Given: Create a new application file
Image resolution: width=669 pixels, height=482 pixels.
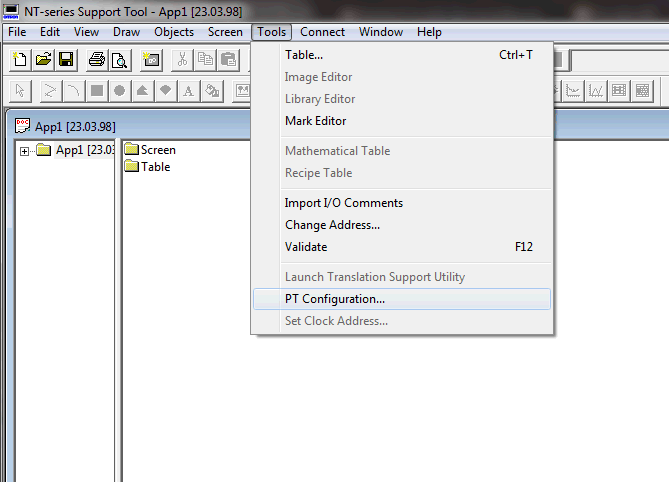Looking at the screenshot, I should click(20, 60).
